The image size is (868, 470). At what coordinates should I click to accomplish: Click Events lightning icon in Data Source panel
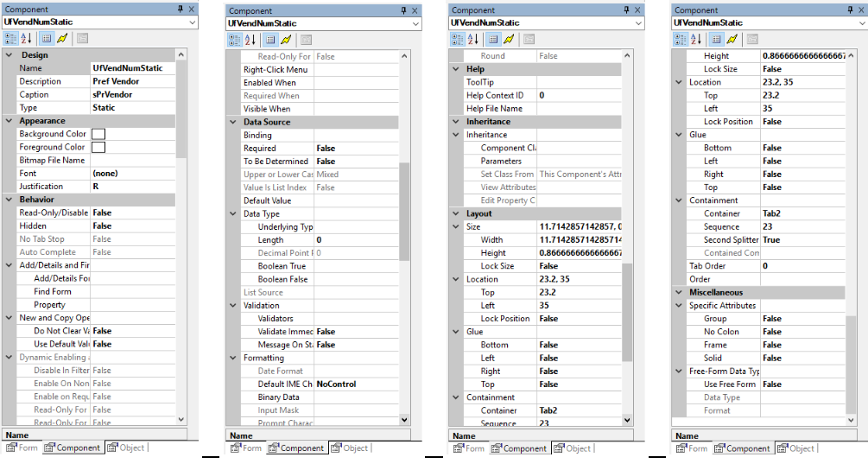click(286, 39)
